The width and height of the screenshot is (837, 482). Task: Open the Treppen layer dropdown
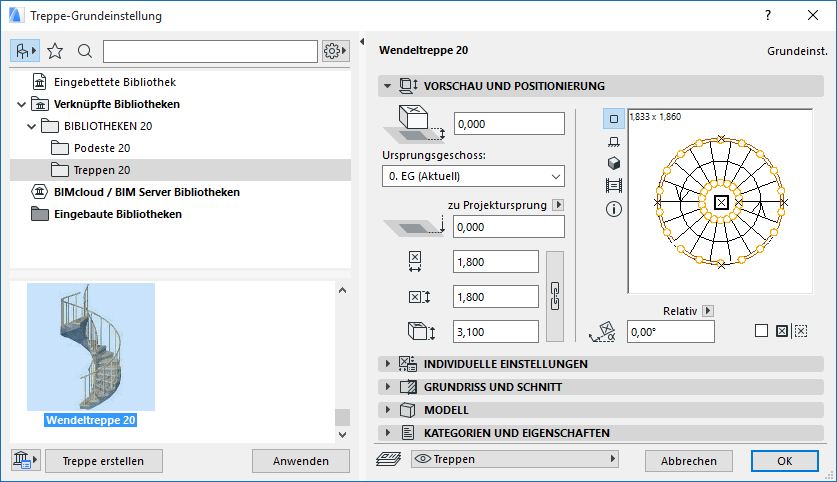pos(515,460)
